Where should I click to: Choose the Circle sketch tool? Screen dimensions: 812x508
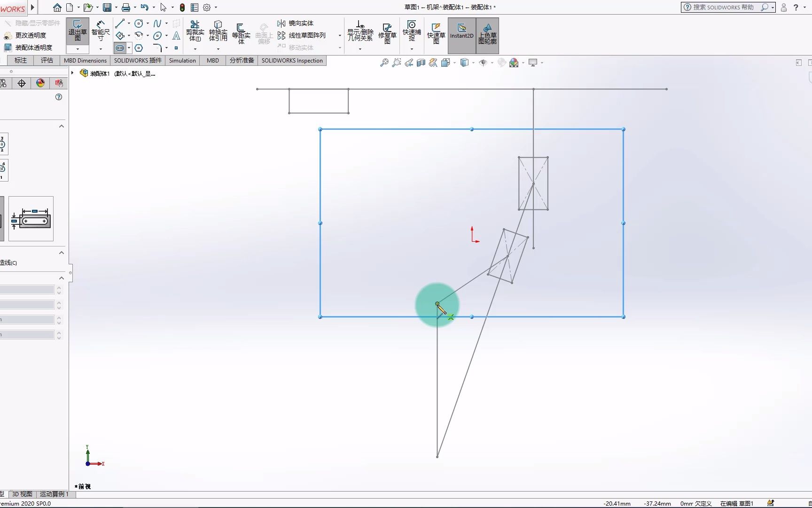(139, 23)
